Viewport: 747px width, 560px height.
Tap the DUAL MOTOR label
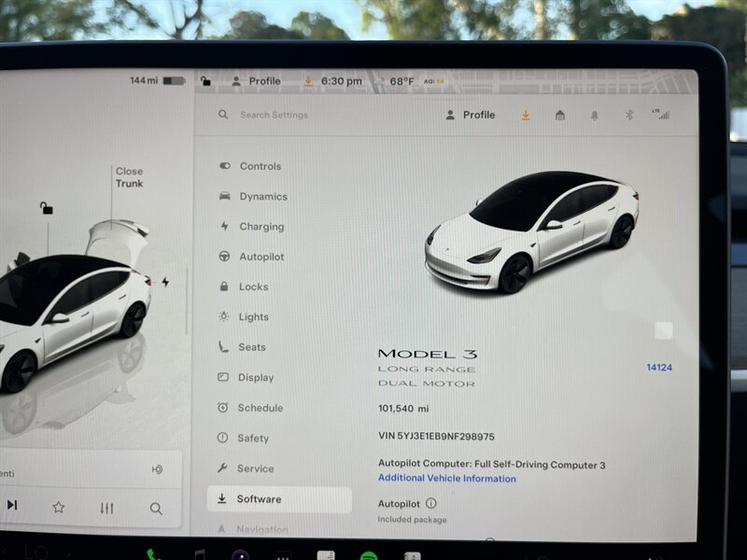click(427, 384)
